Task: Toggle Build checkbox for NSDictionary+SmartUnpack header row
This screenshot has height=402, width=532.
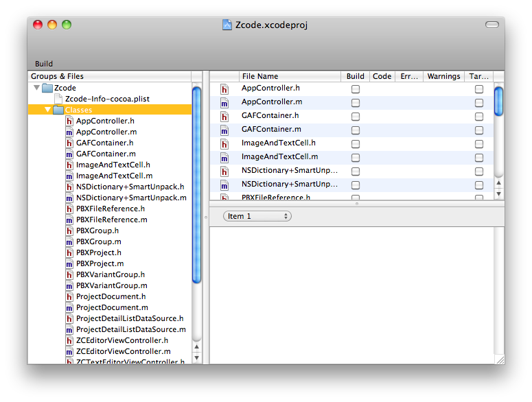Action: [355, 172]
